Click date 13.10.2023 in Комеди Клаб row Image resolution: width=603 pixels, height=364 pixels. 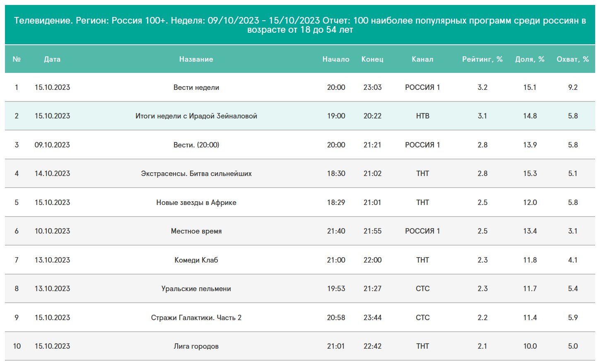[x=52, y=260]
